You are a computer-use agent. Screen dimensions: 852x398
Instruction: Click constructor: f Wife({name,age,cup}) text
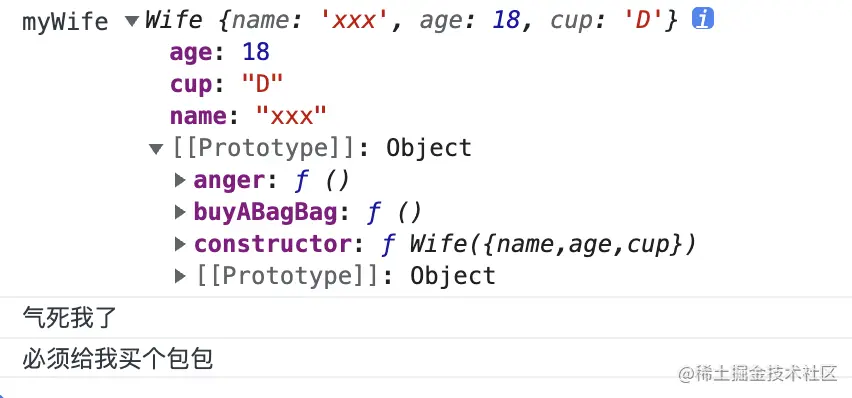[x=445, y=245]
